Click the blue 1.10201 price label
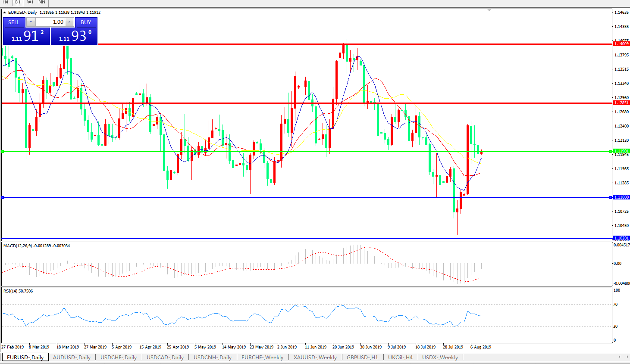 [x=621, y=238]
